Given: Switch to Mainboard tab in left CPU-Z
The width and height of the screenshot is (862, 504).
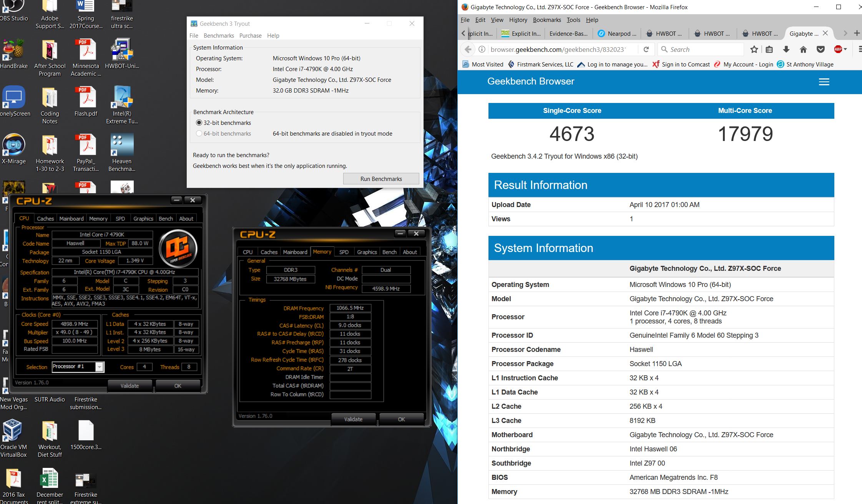Looking at the screenshot, I should click(x=71, y=219).
